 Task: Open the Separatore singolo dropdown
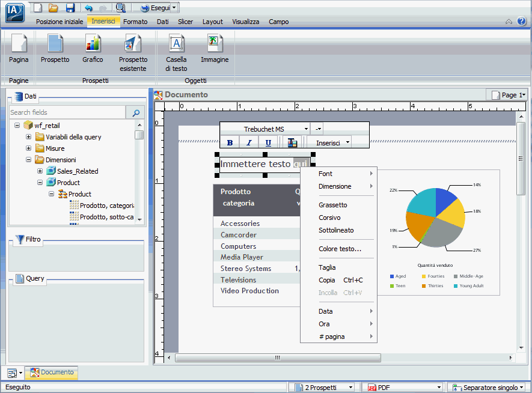coord(488,387)
